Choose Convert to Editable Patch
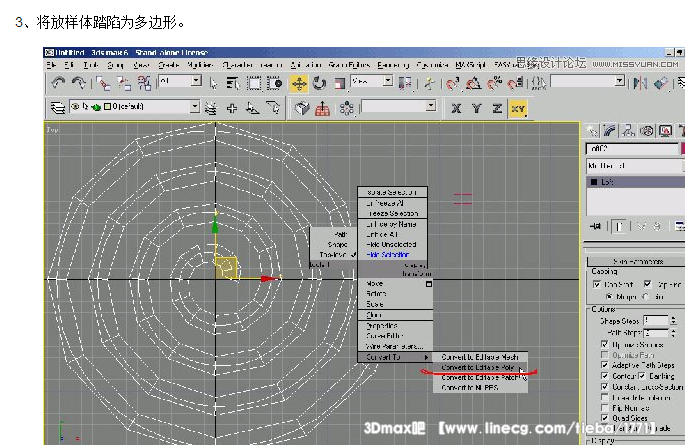 tap(480, 377)
